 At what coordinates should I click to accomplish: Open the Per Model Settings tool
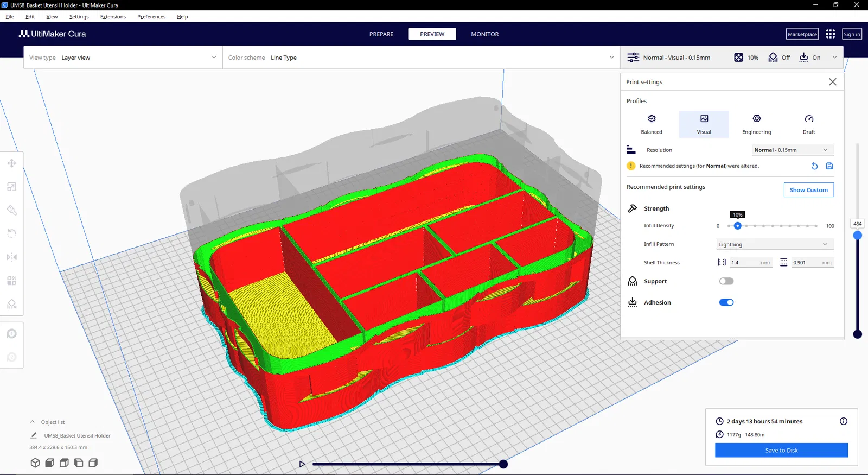[x=11, y=281]
